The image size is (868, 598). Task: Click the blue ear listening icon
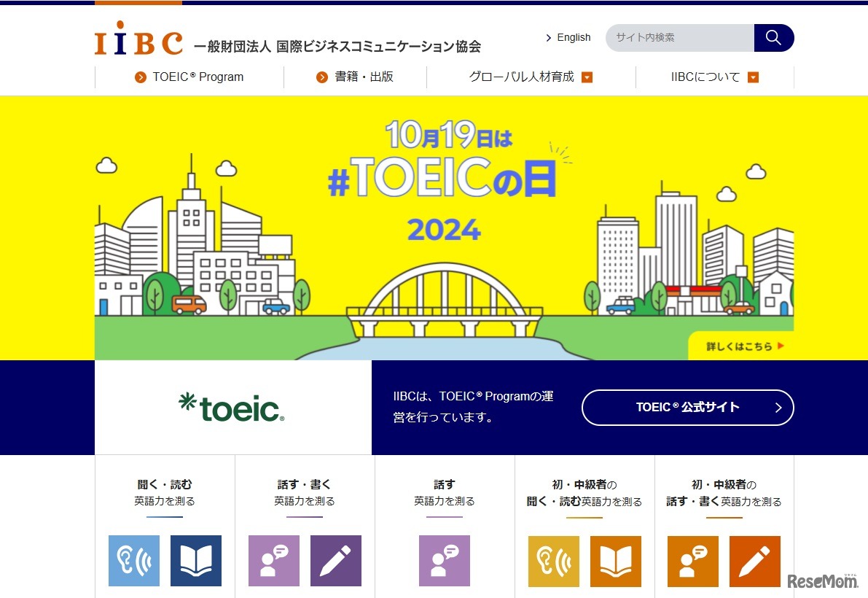coord(134,561)
